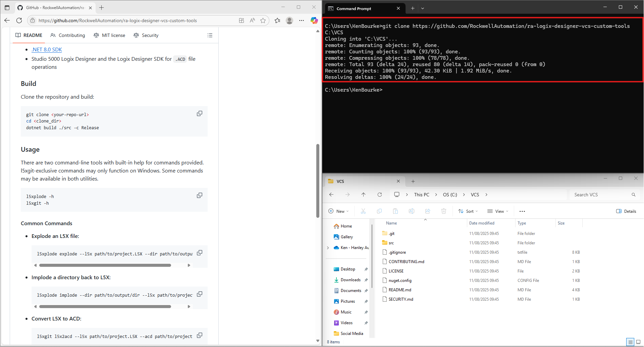This screenshot has width=644, height=347.
Task: Copy the git clone build code block
Action: 200,113
